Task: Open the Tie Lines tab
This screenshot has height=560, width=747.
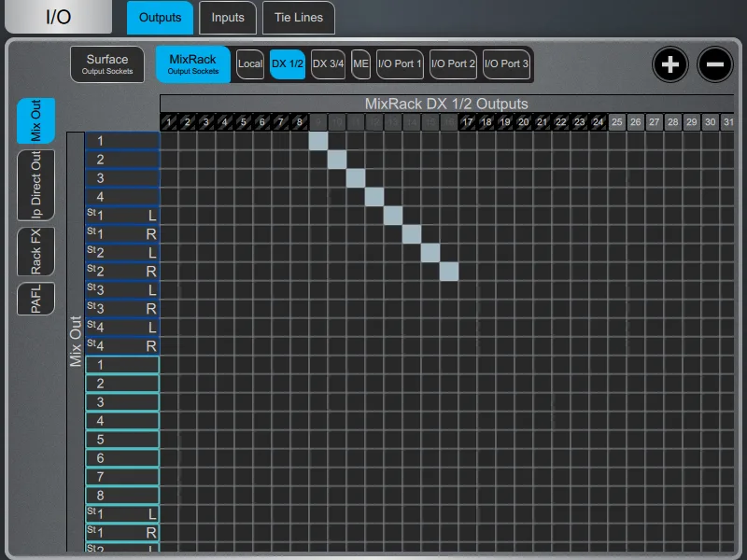Action: pyautogui.click(x=299, y=18)
